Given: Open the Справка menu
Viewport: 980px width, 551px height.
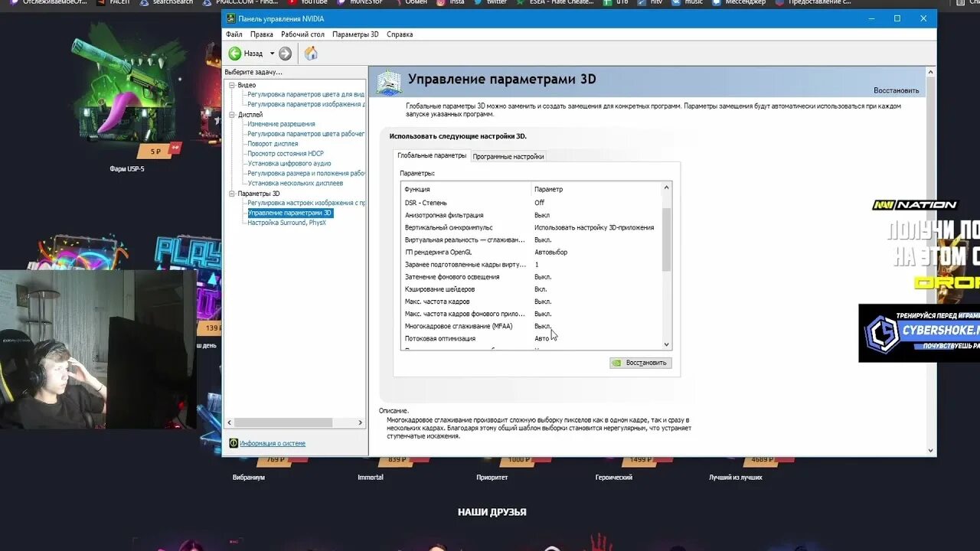Looking at the screenshot, I should click(400, 34).
